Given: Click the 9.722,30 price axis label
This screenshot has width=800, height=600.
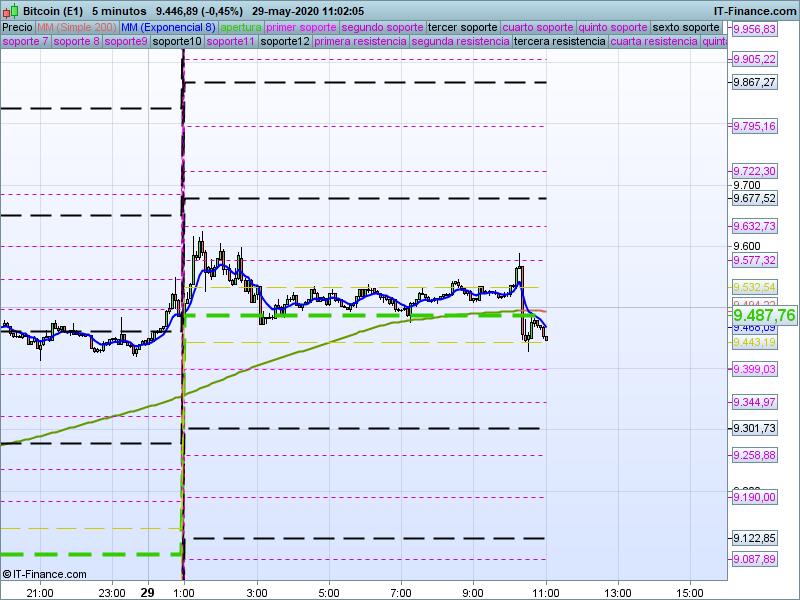Looking at the screenshot, I should [x=754, y=171].
